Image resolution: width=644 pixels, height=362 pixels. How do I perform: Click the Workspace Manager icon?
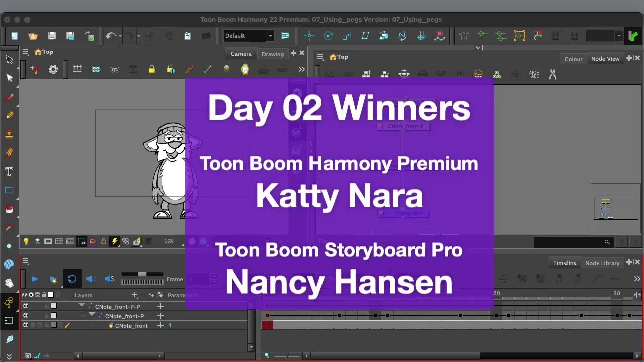[285, 36]
